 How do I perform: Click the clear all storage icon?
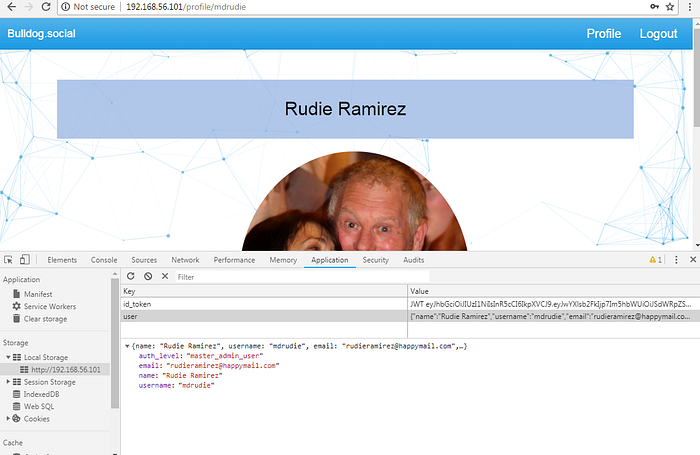click(x=147, y=276)
